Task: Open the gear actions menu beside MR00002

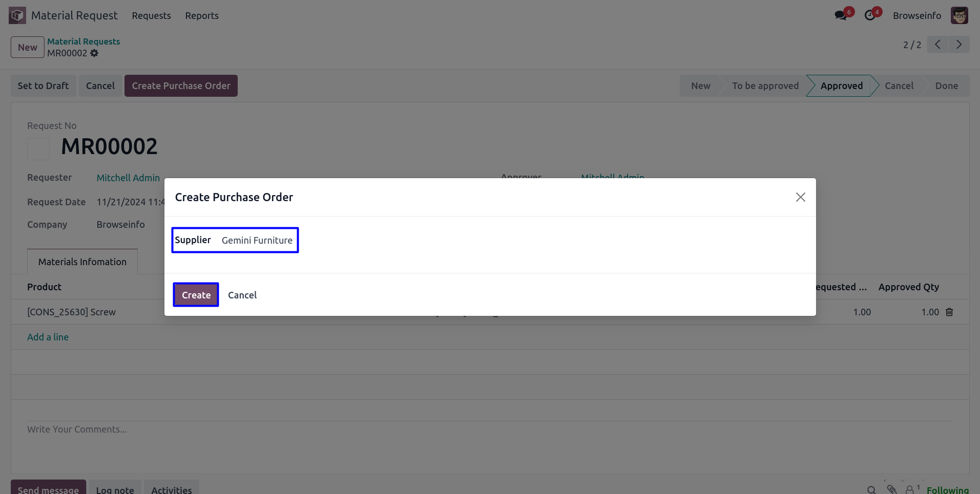Action: pos(94,53)
